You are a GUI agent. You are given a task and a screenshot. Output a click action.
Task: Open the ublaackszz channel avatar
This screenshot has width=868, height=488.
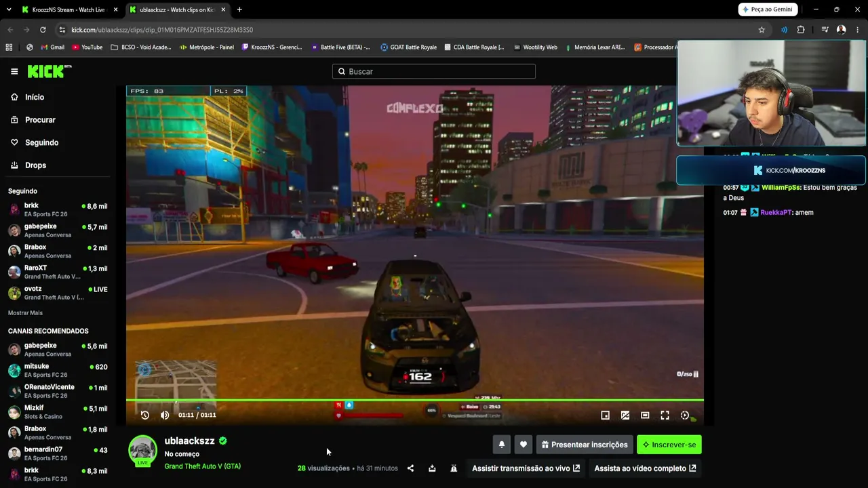142,451
